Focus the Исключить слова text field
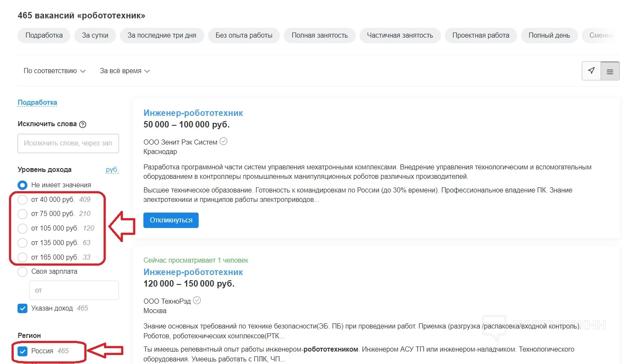 [68, 143]
